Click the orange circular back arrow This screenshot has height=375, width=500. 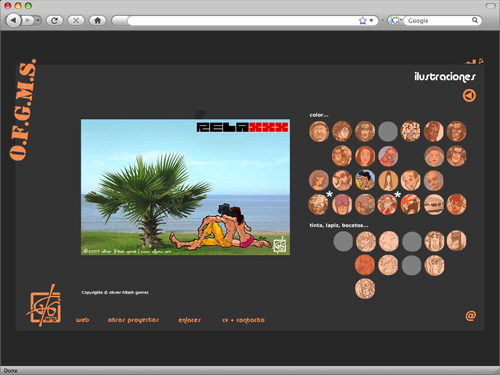coord(469,96)
